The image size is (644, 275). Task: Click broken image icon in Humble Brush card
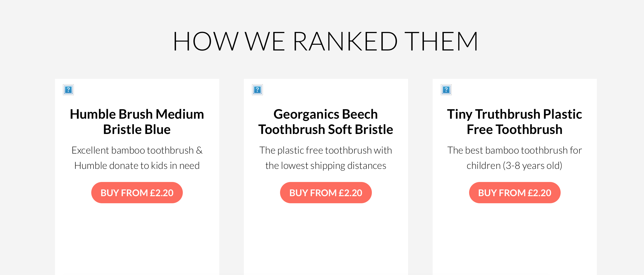68,90
